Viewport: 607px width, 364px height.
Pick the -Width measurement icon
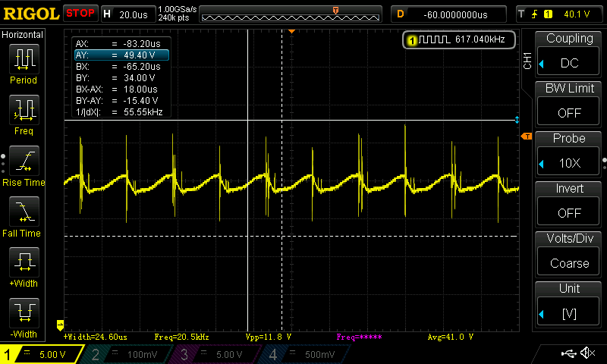24,313
